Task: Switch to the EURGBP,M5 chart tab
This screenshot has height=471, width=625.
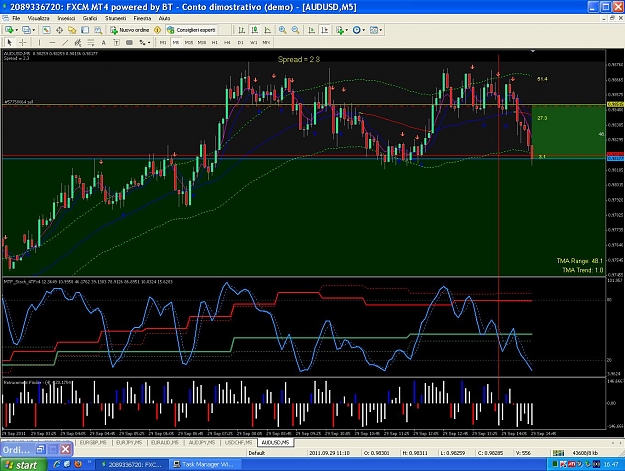Action: pos(93,443)
